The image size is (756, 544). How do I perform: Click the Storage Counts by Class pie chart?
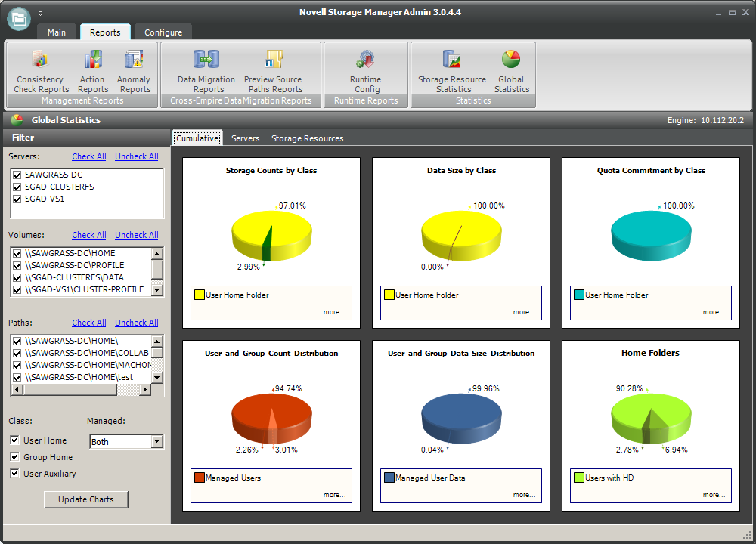coord(271,236)
